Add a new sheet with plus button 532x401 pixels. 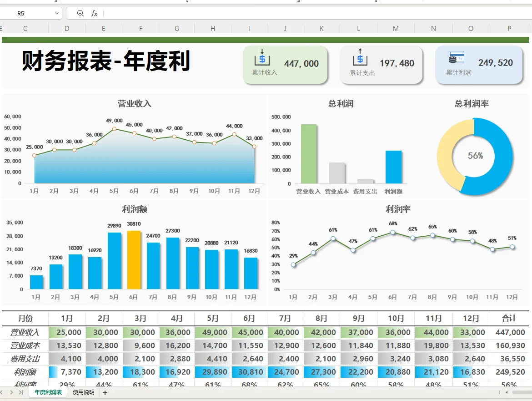pos(105,392)
